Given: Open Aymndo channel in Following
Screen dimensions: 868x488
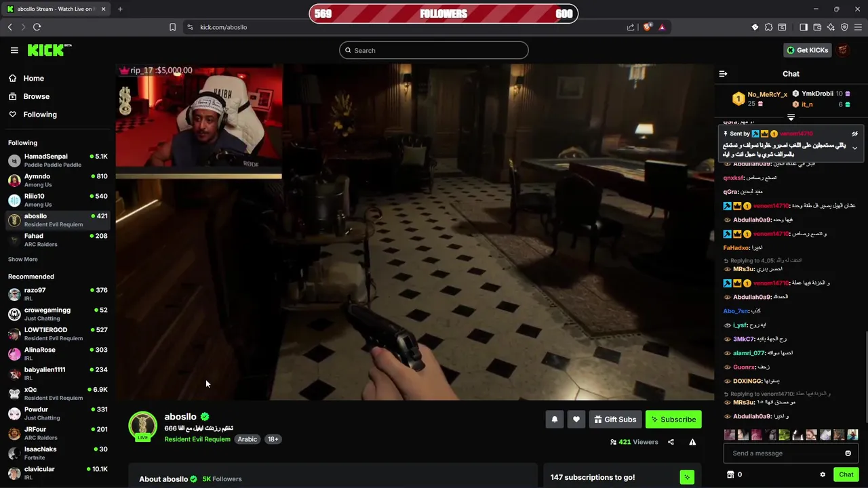Looking at the screenshot, I should click(58, 180).
